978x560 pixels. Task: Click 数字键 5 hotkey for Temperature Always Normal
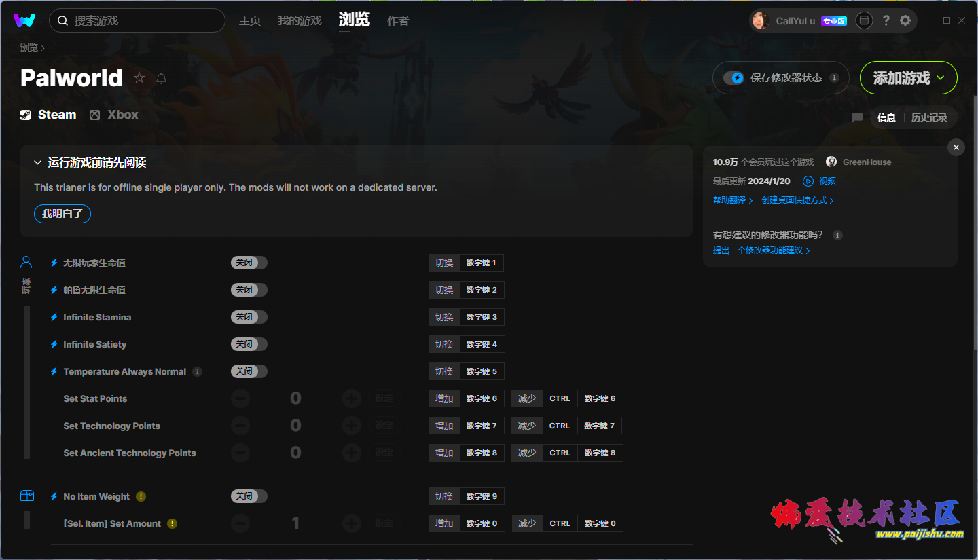(482, 371)
